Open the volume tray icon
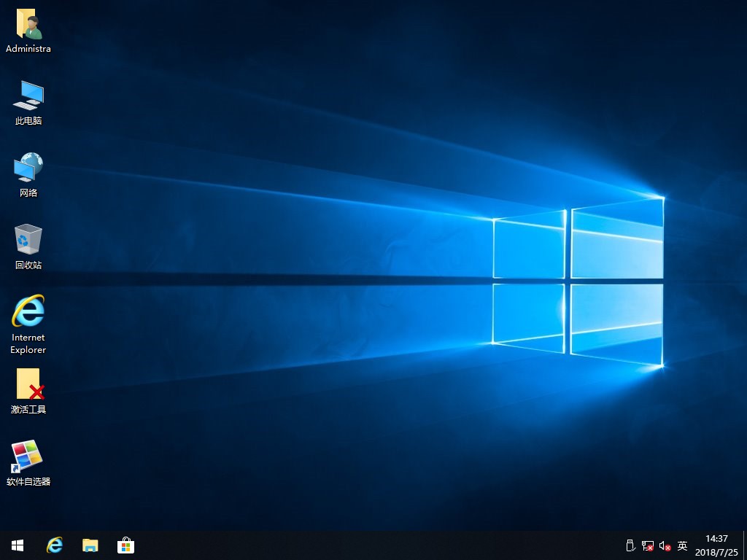747x560 pixels. tap(665, 545)
